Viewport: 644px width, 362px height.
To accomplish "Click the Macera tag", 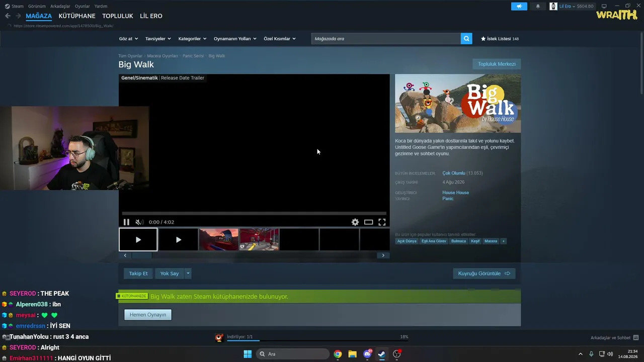I will (x=491, y=241).
